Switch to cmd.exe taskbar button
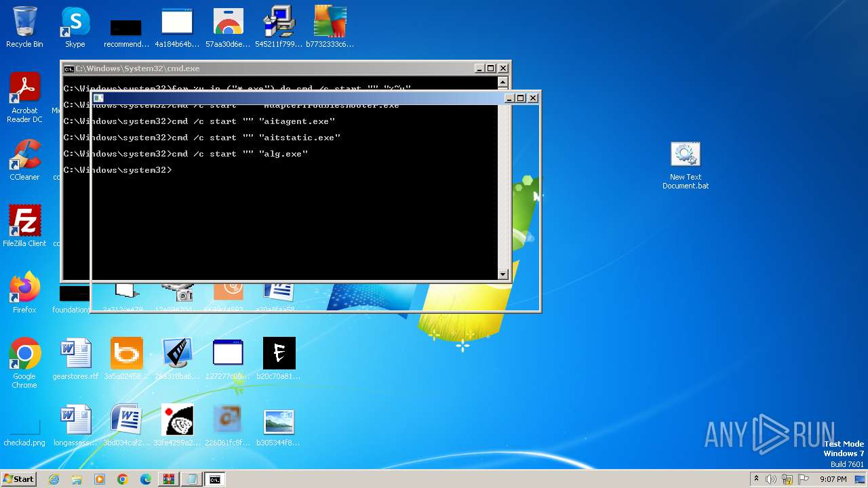This screenshot has height=488, width=868. (x=215, y=479)
